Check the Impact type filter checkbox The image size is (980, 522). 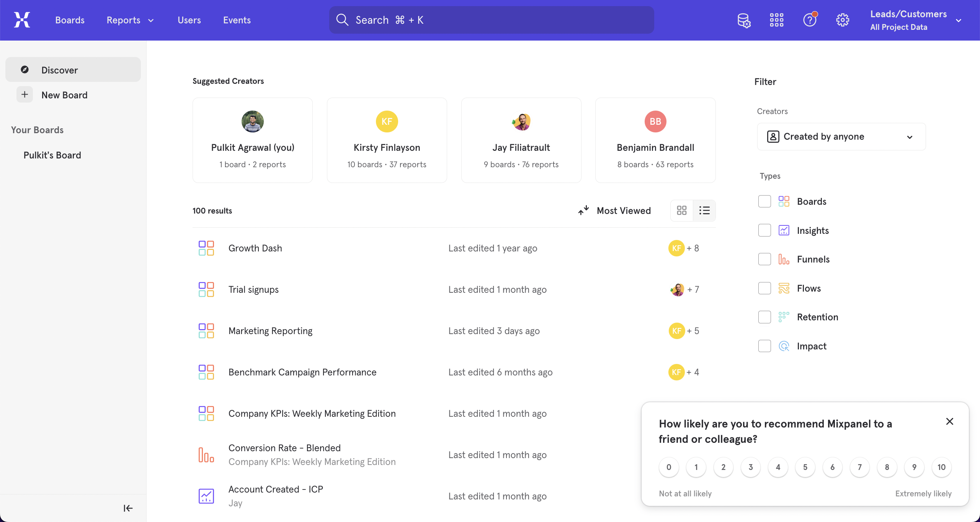pos(764,346)
